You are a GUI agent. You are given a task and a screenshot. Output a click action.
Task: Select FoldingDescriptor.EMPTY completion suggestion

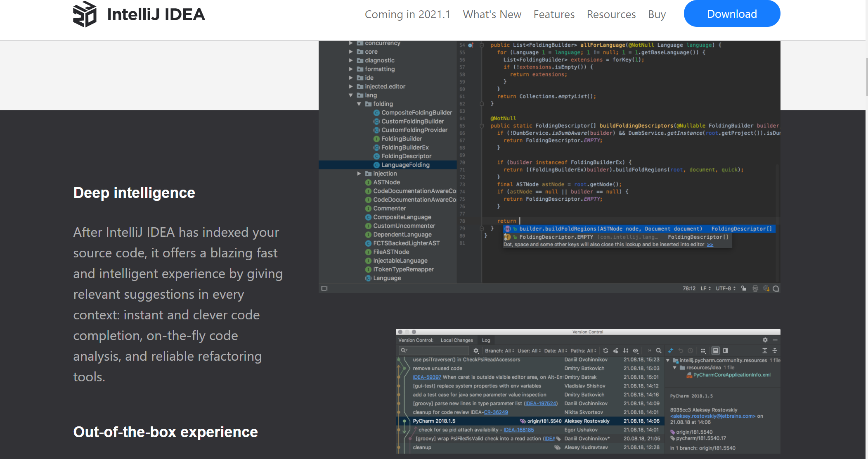pos(617,237)
